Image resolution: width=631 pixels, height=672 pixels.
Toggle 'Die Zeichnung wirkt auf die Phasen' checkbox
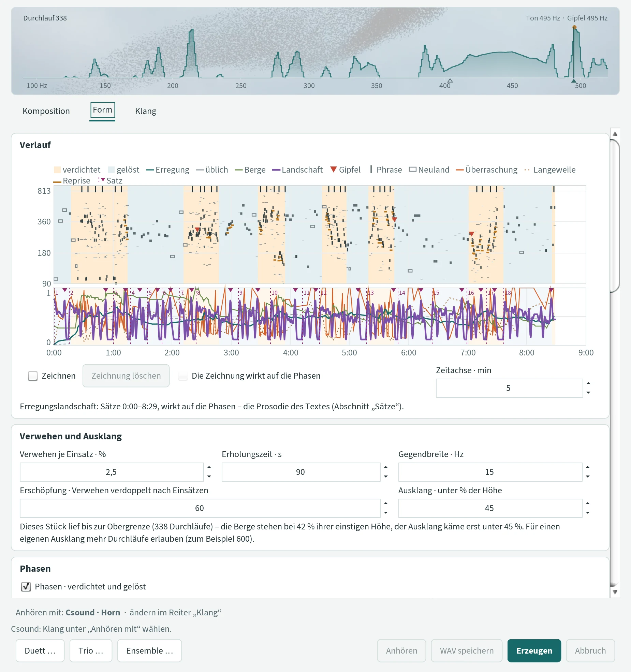point(183,376)
